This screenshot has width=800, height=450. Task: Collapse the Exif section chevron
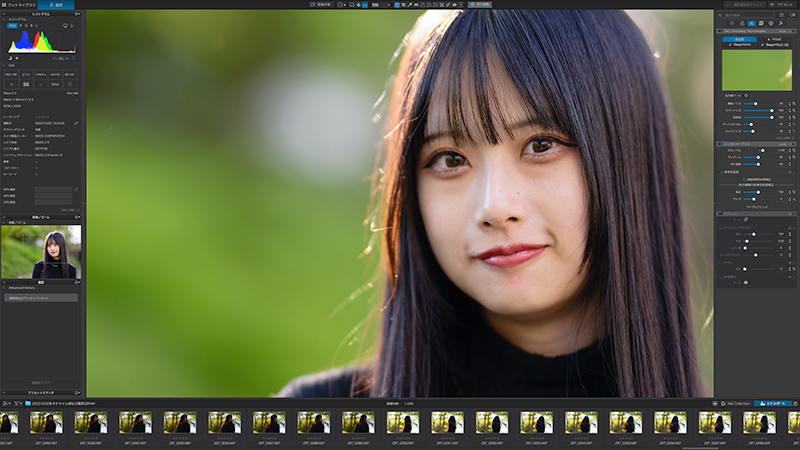pos(4,65)
